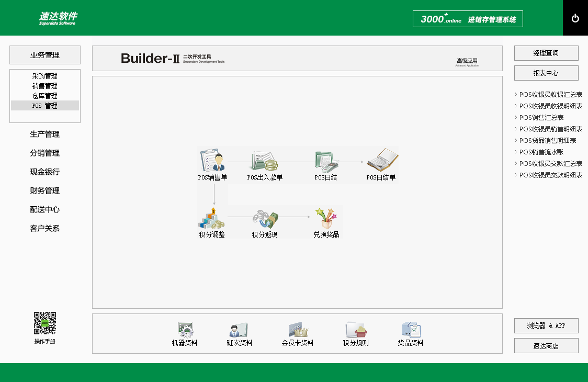588x382 pixels.
Task: Click the 速达商店 button
Action: (546, 346)
